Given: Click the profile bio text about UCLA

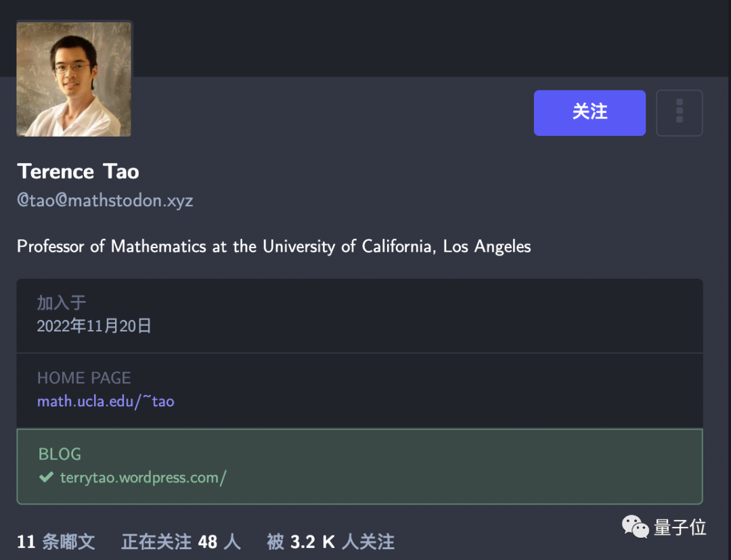Looking at the screenshot, I should point(273,246).
